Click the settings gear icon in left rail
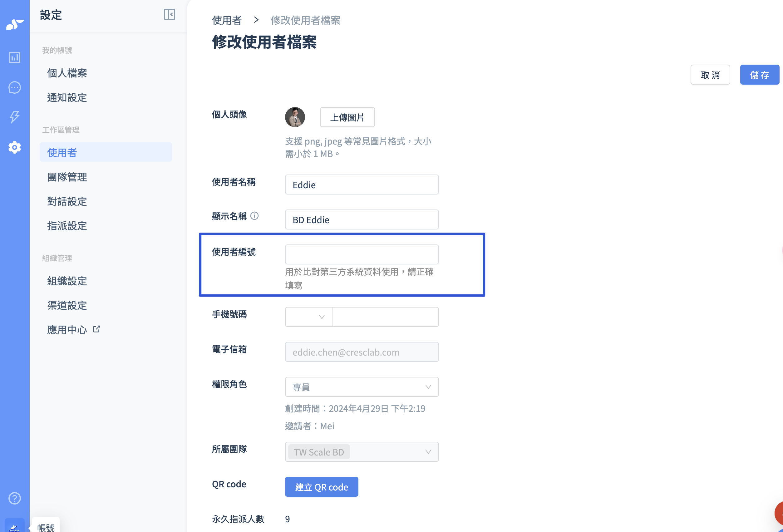The width and height of the screenshot is (783, 532). tap(14, 147)
